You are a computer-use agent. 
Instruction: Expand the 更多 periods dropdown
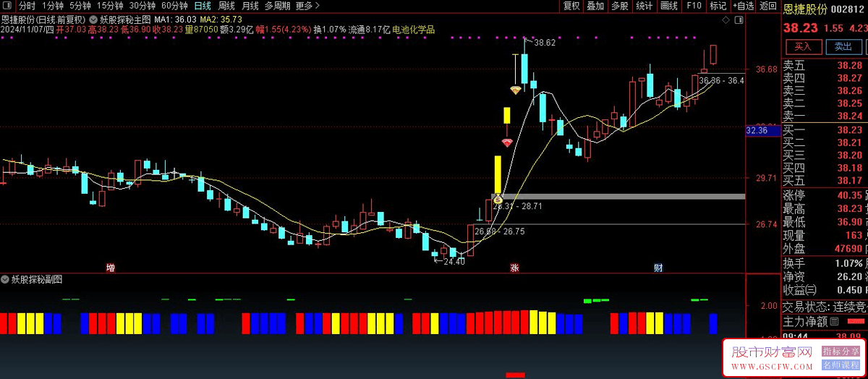(307, 6)
